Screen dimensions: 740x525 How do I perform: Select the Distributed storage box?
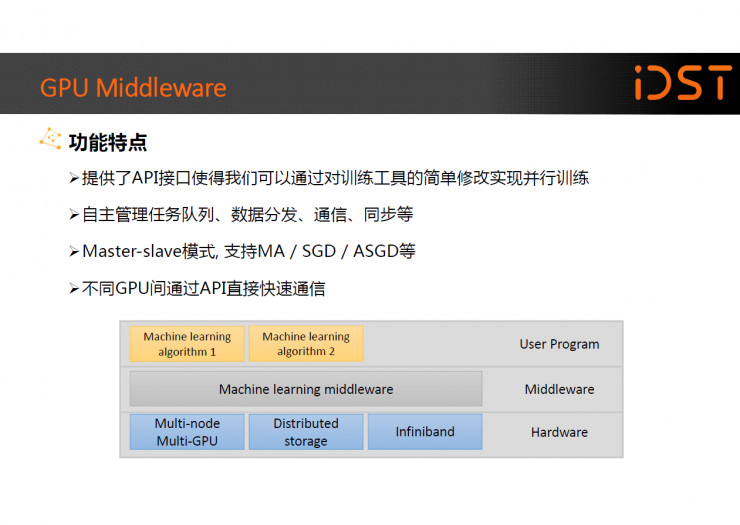pos(306,432)
